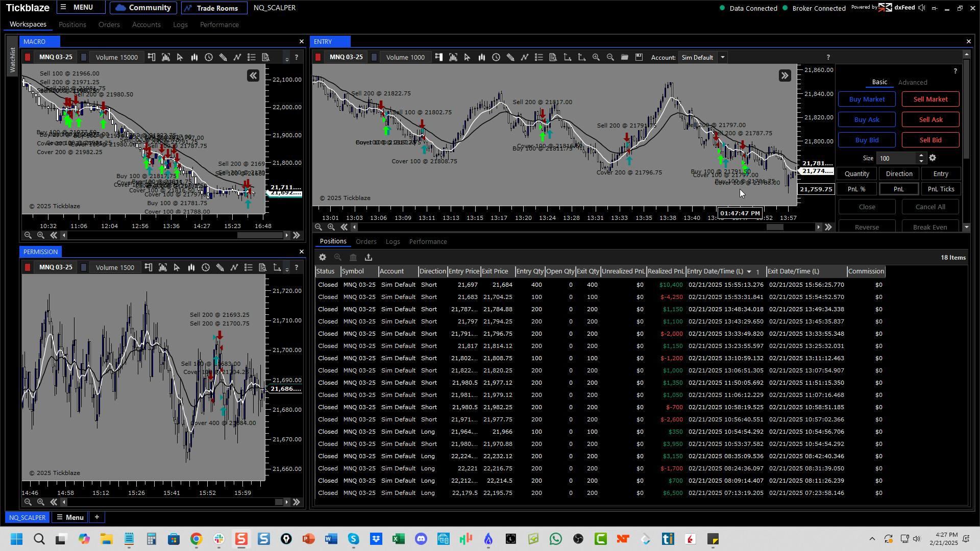
Task: Open the indicators icon in PERMISSION chart toolbar
Action: click(234, 268)
